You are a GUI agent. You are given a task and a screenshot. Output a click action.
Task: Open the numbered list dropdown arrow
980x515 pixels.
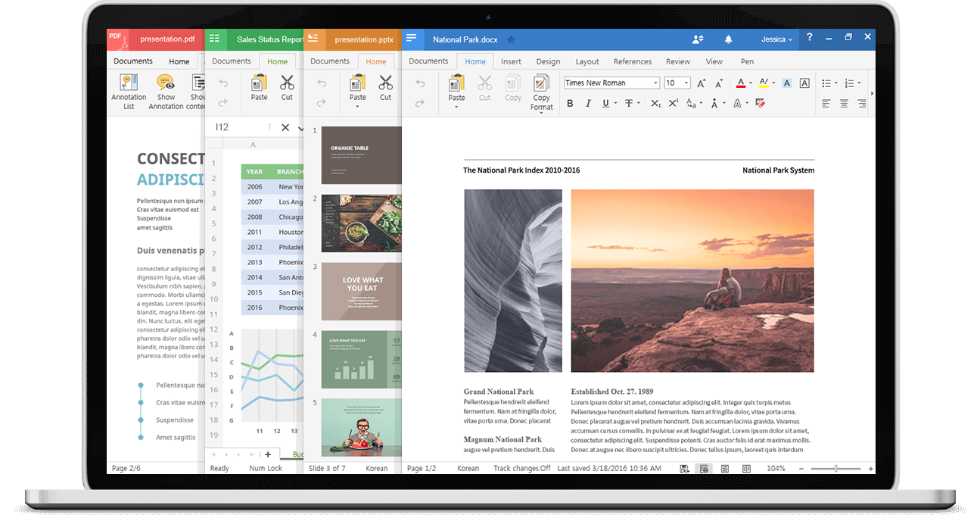(x=859, y=83)
